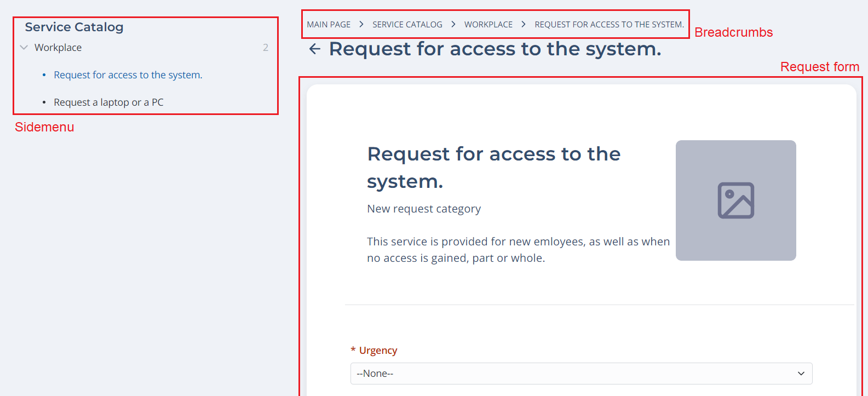
Task: Collapse the Workplace category chevron
Action: coord(24,48)
